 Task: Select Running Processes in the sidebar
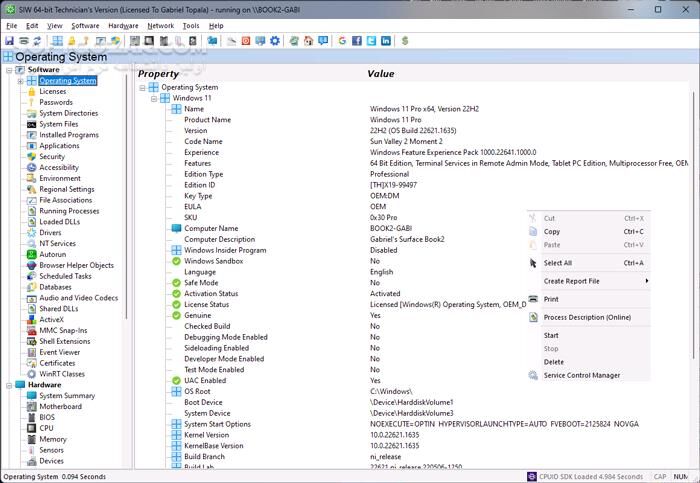click(69, 211)
